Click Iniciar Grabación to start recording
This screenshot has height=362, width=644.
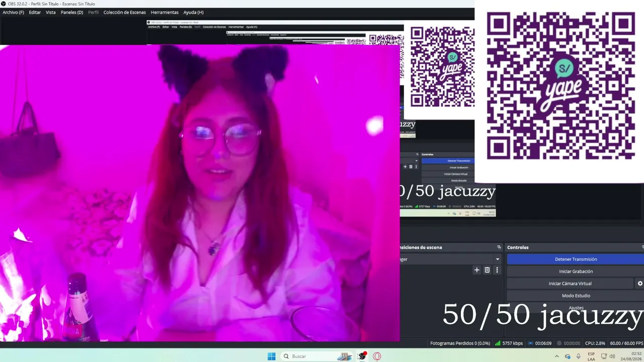[576, 271]
